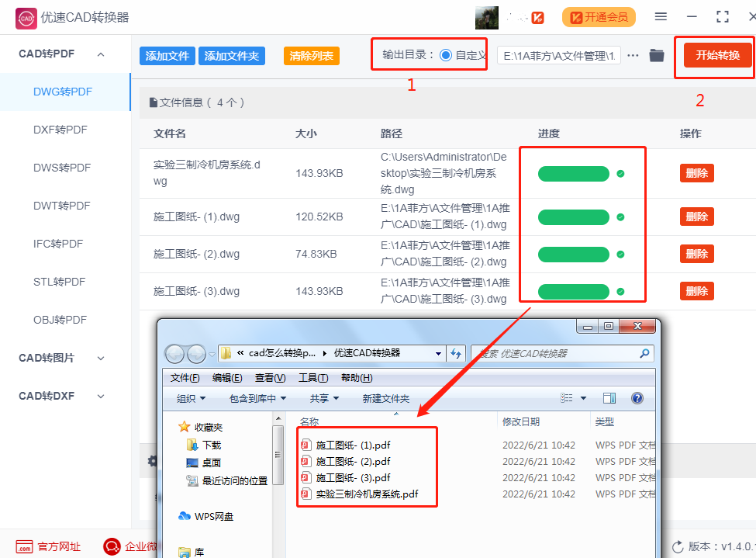Click the VIP badge next to the avatar
756x558 pixels.
537,18
